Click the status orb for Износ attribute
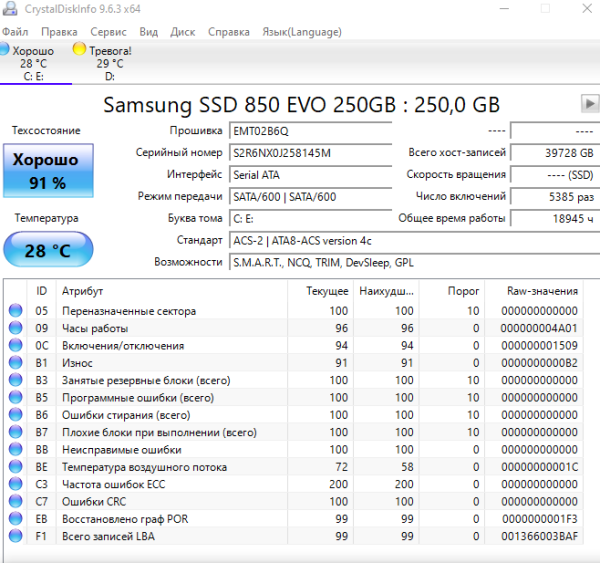 coord(15,363)
